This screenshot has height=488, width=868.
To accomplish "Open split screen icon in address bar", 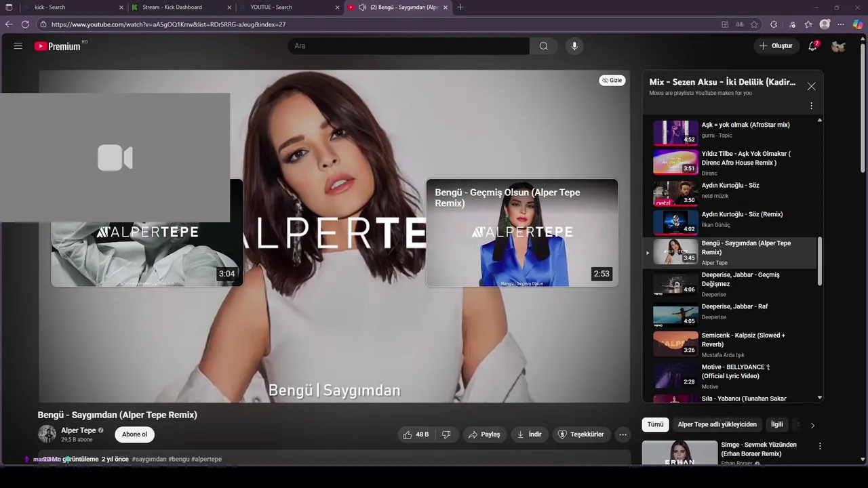I will [x=725, y=24].
